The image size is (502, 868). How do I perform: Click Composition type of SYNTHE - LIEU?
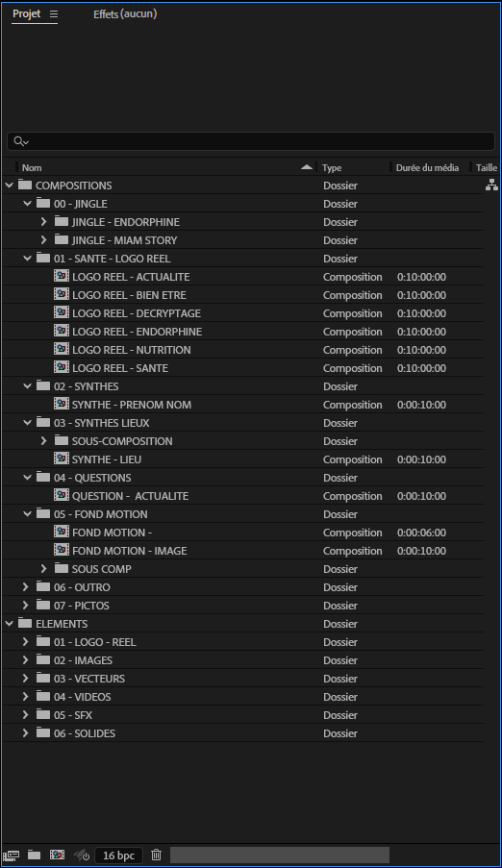coord(352,459)
